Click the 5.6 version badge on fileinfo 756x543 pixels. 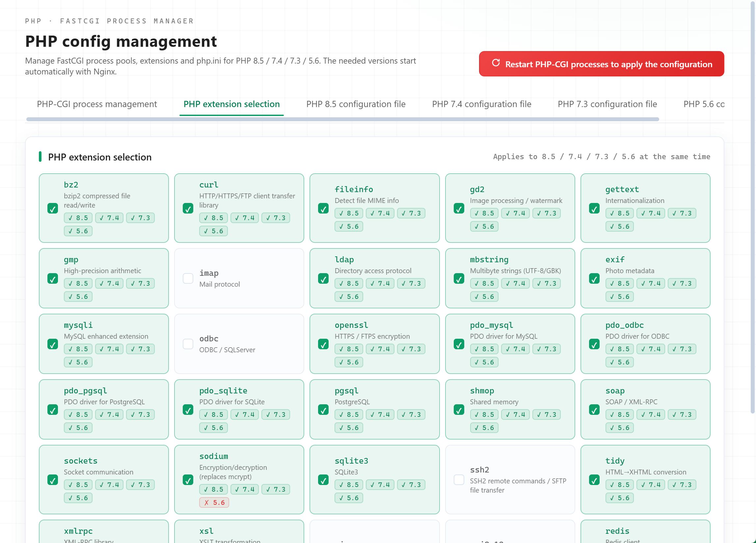pyautogui.click(x=349, y=226)
